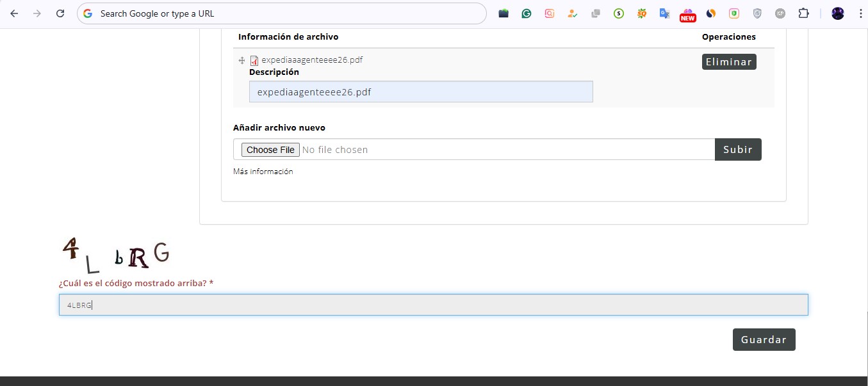
Task: Go back to the previous page
Action: click(x=14, y=13)
